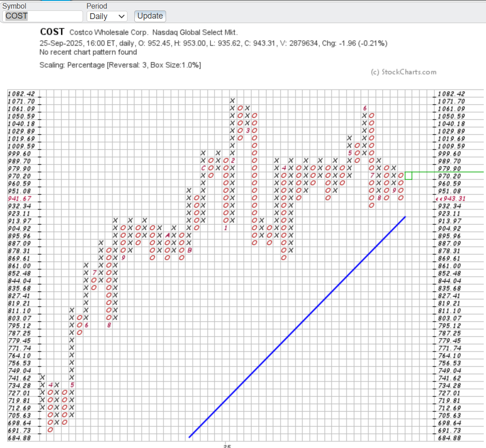Click the 913.97 label on right axis
This screenshot has width=486, height=448.
click(450, 221)
